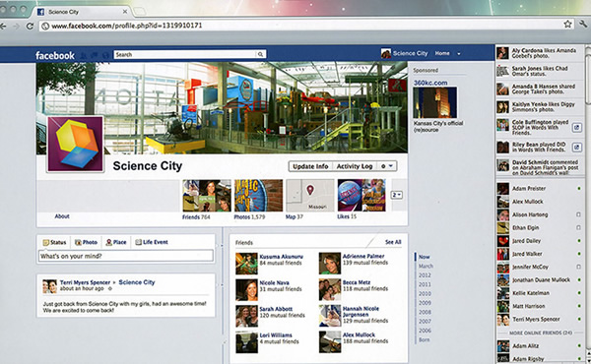Click the search magnifier button
591x364 pixels.
(x=260, y=54)
